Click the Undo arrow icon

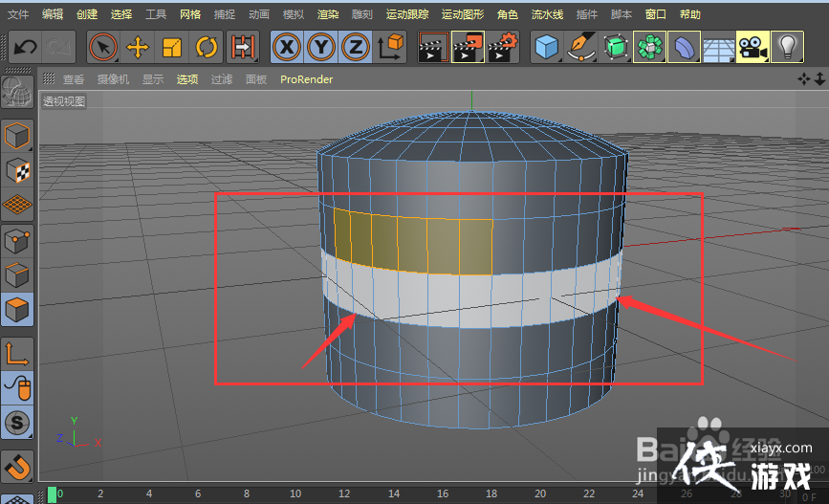(26, 46)
